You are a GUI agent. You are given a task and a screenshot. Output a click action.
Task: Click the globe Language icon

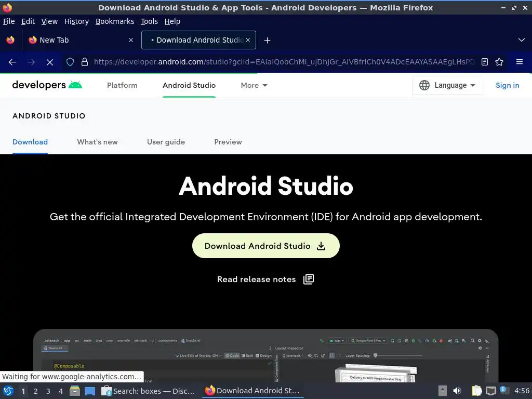pyautogui.click(x=424, y=85)
